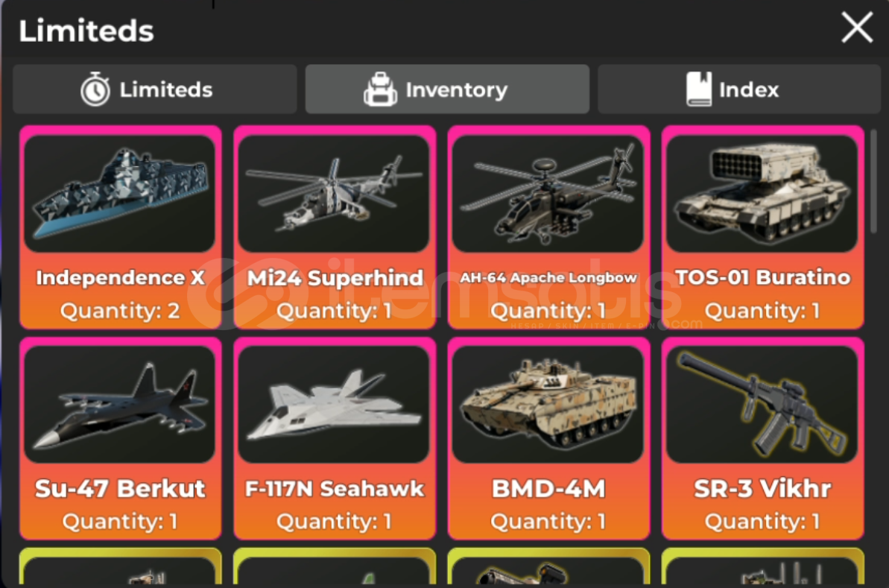Select the Independence X ship image
The width and height of the screenshot is (889, 588).
tap(120, 193)
